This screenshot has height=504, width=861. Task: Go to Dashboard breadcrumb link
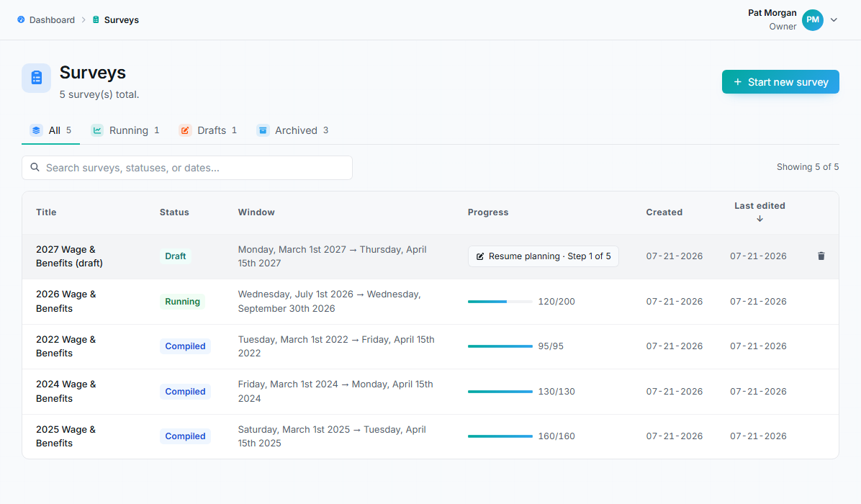(52, 19)
